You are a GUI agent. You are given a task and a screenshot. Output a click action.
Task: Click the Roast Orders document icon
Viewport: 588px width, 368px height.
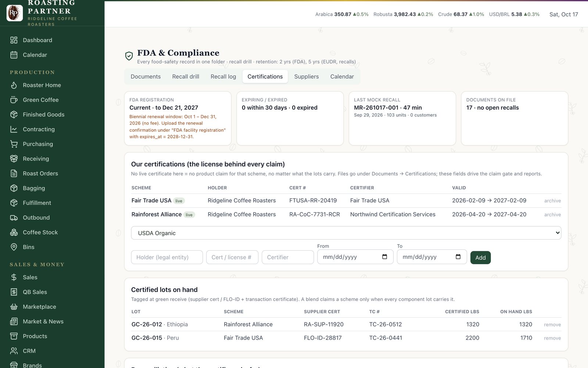[x=14, y=173]
